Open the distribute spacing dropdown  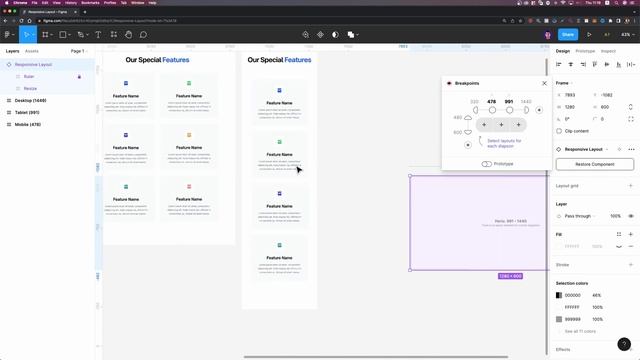coord(631,64)
